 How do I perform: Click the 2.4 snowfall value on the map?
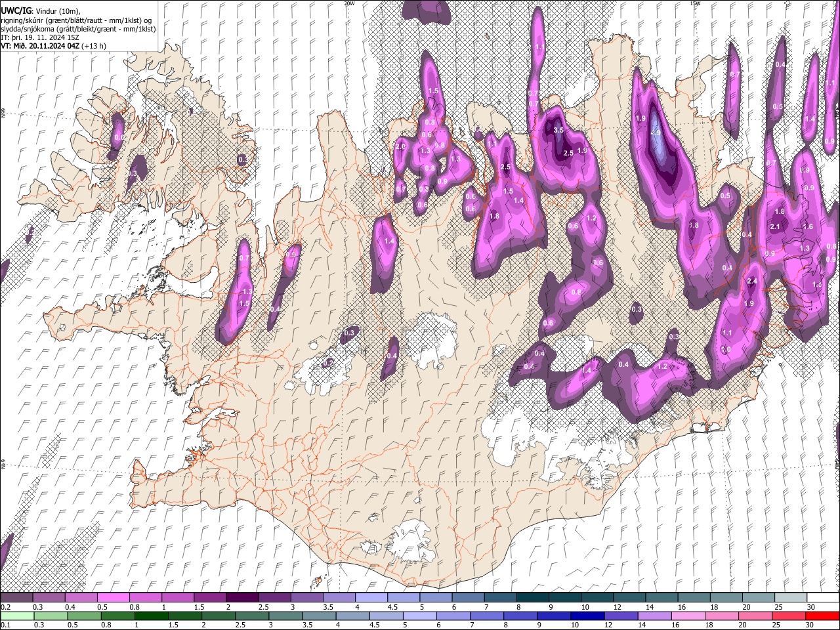pos(752,282)
